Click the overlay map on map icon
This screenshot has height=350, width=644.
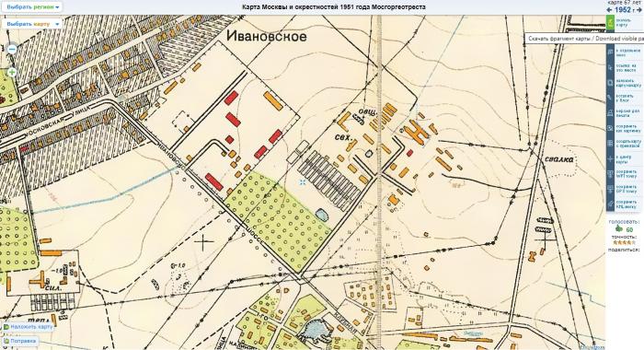(x=611, y=83)
